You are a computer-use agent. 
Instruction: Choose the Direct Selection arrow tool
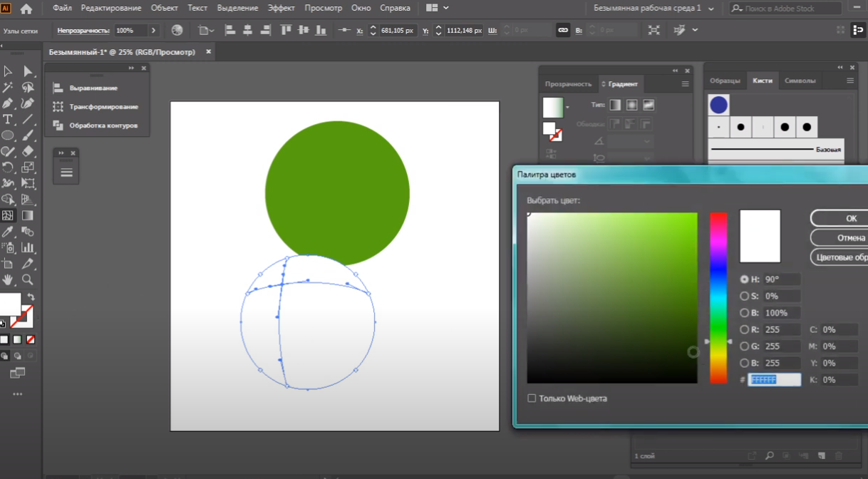tap(28, 71)
